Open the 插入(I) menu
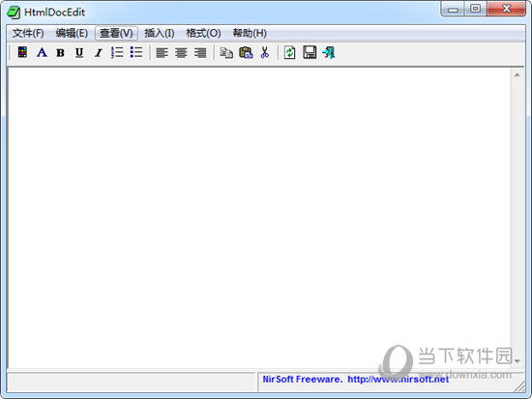 click(160, 33)
